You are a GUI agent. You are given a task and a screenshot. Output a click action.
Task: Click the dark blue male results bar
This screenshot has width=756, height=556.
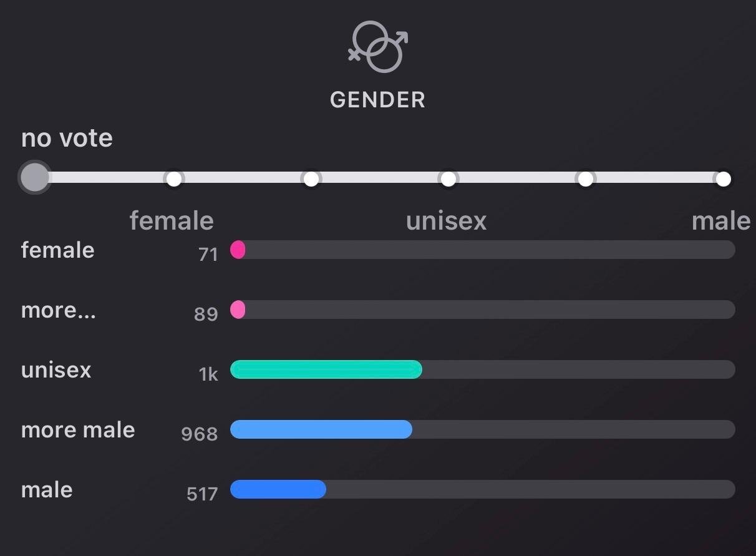(x=278, y=489)
